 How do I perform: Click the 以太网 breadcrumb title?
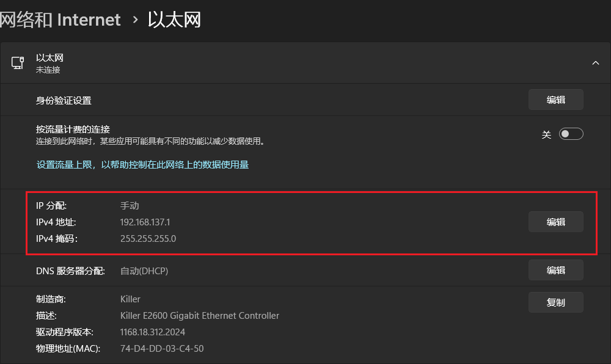coord(174,20)
